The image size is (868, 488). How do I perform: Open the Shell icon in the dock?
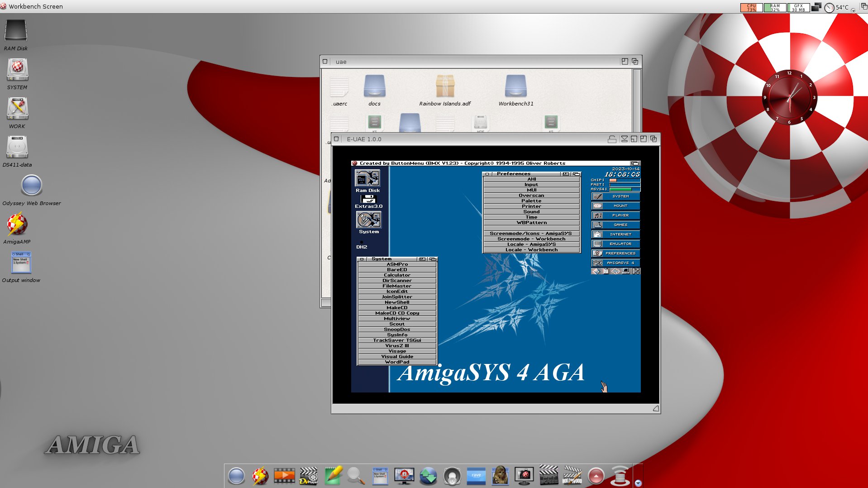[x=380, y=476]
